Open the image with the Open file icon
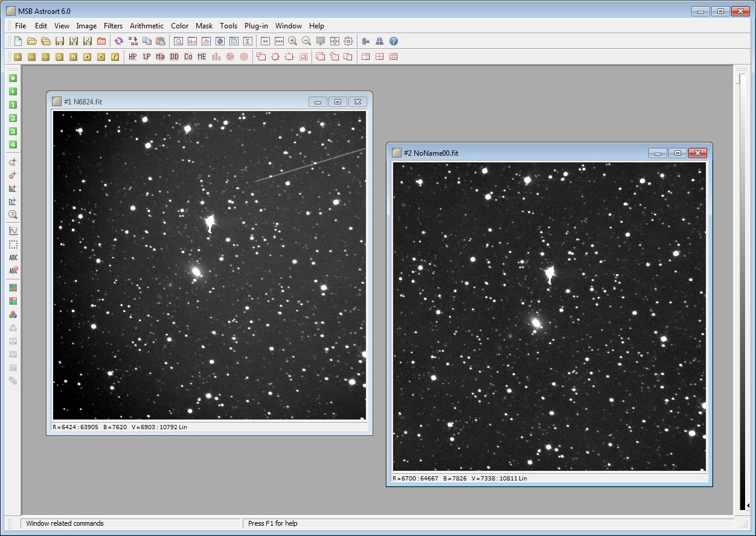The image size is (756, 536). 32,40
